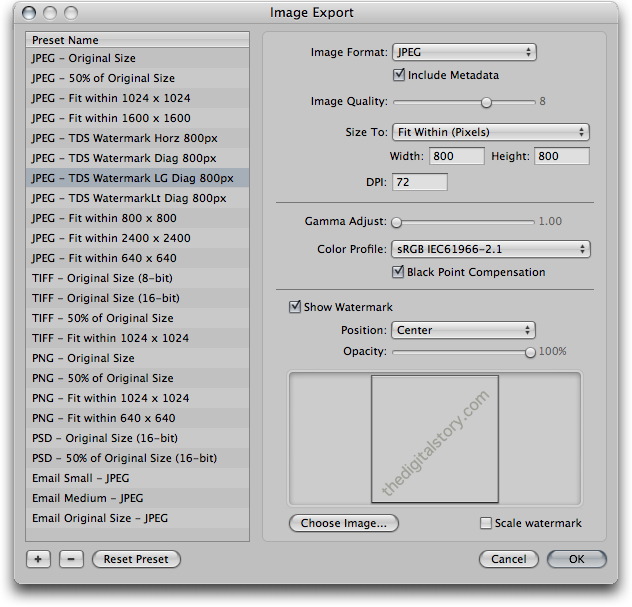Click the plus button to add preset
The image size is (632, 607).
click(38, 559)
